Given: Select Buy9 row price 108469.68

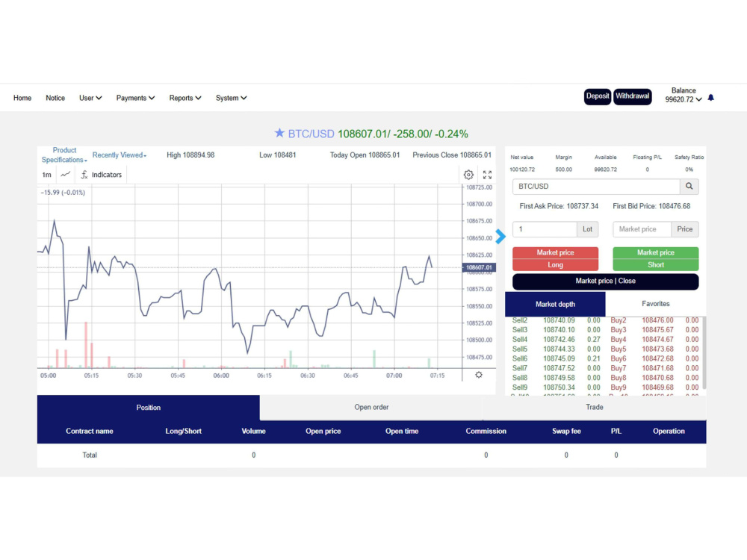Looking at the screenshot, I should pos(657,387).
